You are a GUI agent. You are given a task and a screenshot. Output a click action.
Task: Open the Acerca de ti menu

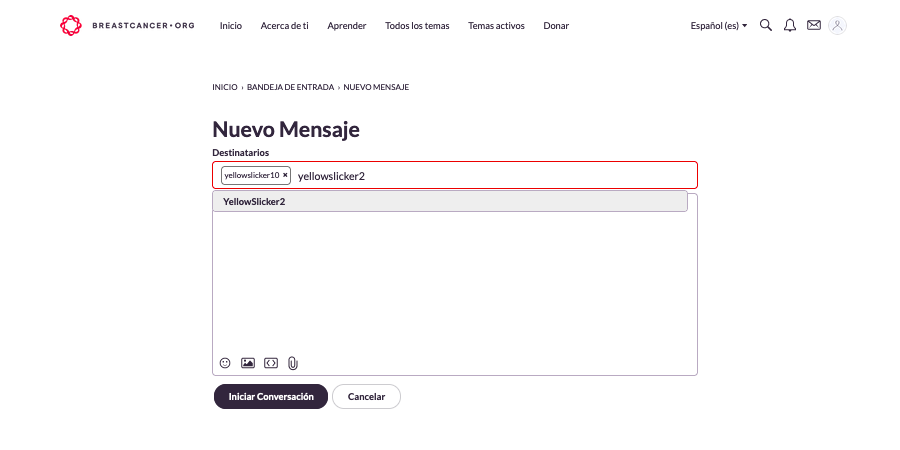[x=285, y=26]
